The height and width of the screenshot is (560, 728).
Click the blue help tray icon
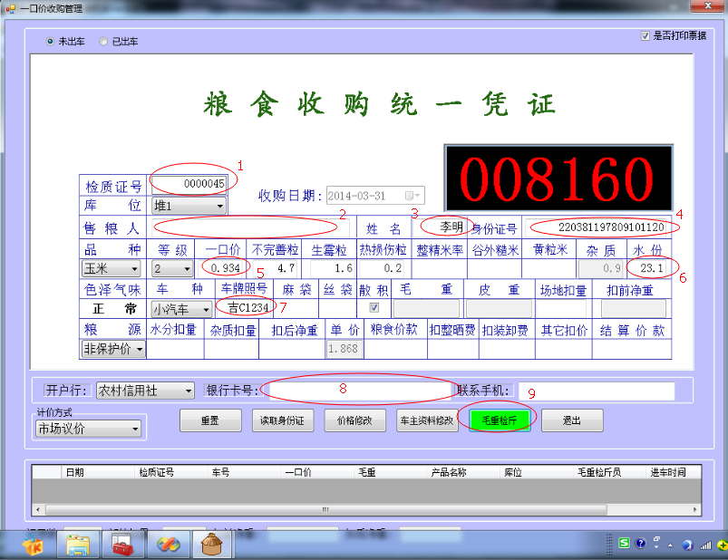pyautogui.click(x=640, y=544)
